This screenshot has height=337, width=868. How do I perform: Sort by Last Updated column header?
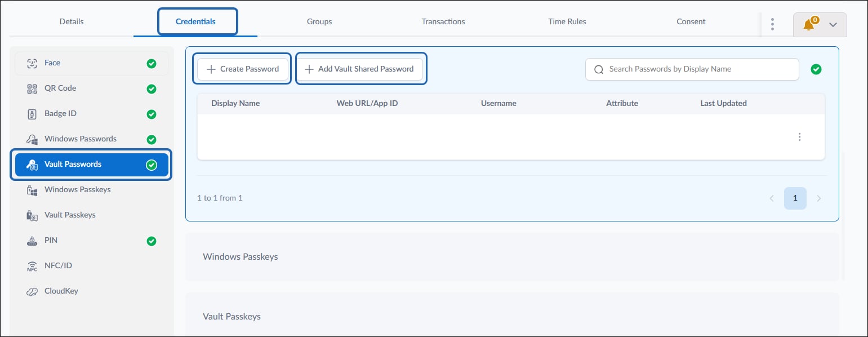pos(723,104)
